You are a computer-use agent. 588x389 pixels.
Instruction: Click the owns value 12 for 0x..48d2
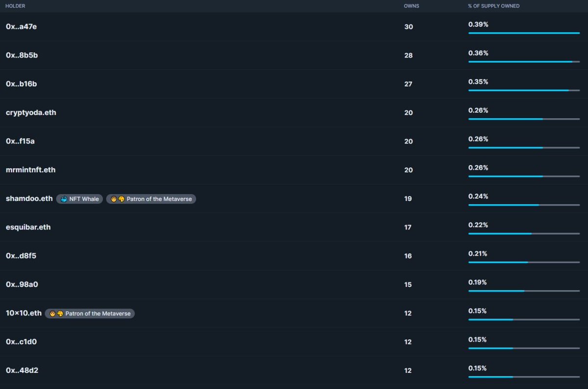pyautogui.click(x=408, y=371)
